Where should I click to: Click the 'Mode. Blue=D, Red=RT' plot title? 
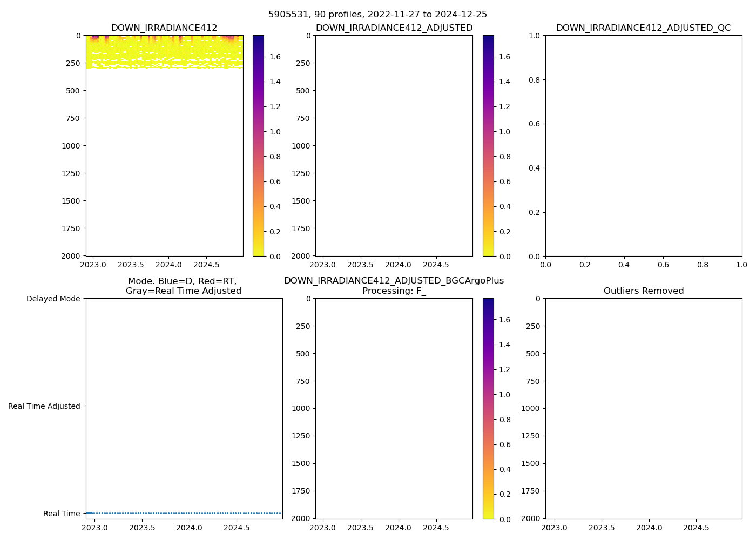pyautogui.click(x=183, y=286)
